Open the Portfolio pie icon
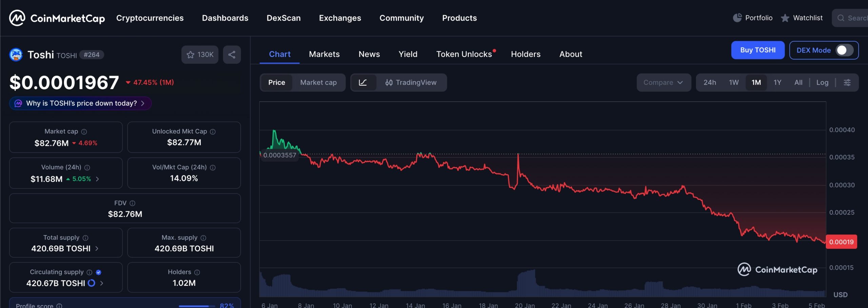 (x=737, y=18)
